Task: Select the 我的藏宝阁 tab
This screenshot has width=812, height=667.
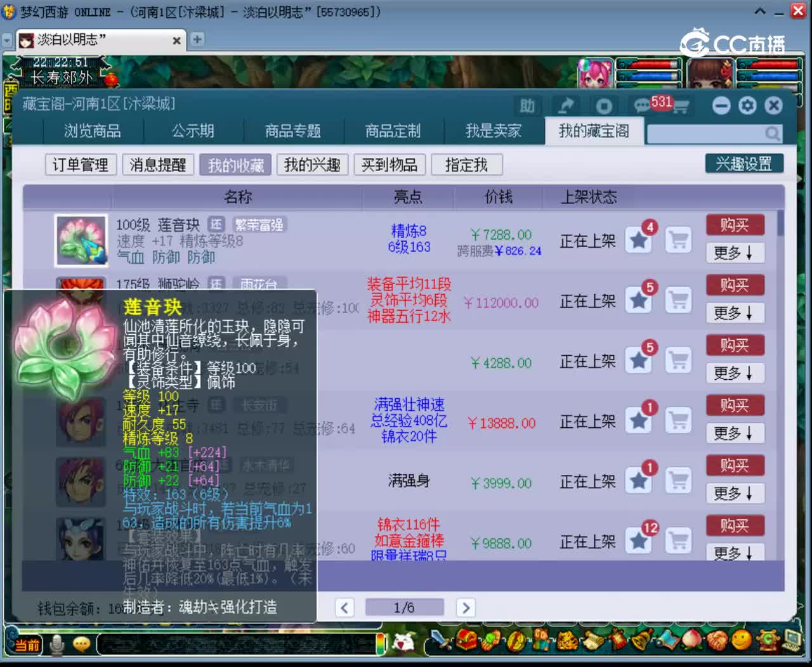Action: click(x=594, y=131)
